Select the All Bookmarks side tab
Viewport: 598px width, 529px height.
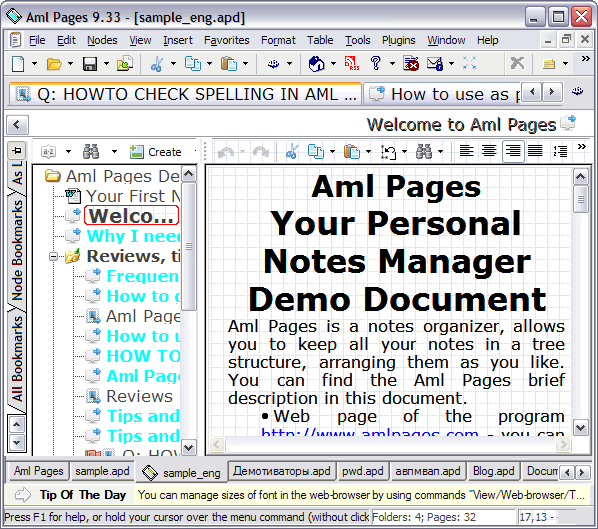[x=17, y=358]
